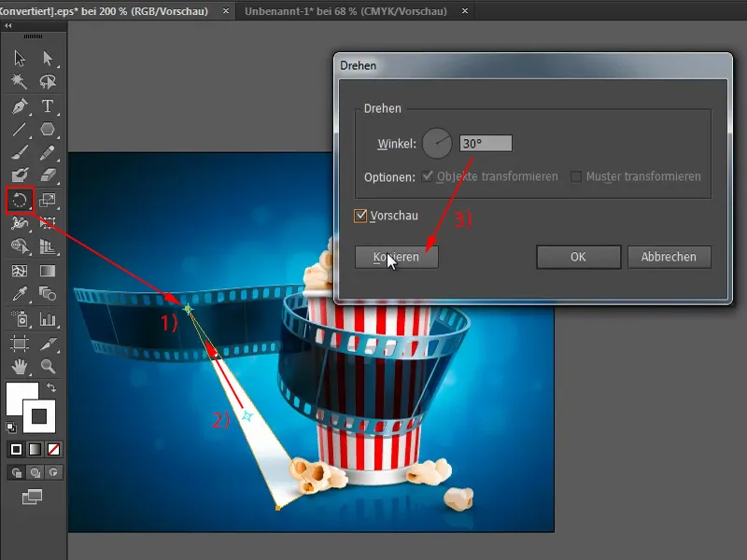This screenshot has height=560, width=747.
Task: Choose the Zoom magnifier tool
Action: 48,366
